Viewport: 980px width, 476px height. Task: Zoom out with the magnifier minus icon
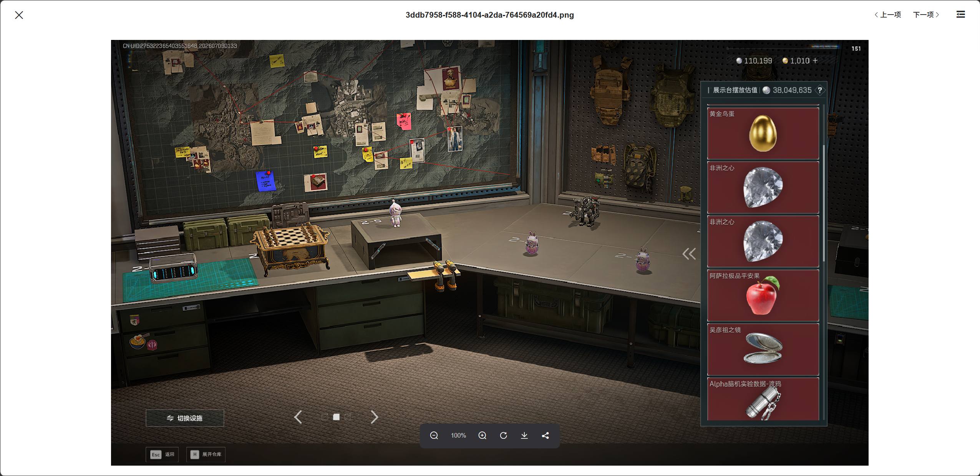[x=434, y=435]
